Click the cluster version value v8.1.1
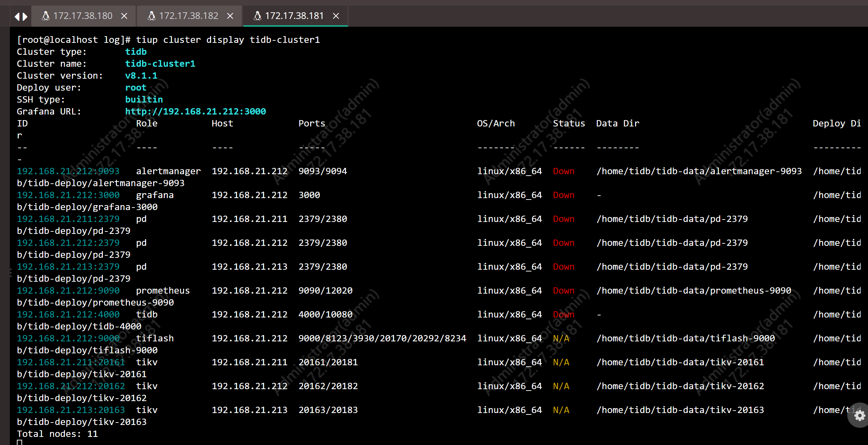The image size is (868, 445). tap(141, 76)
